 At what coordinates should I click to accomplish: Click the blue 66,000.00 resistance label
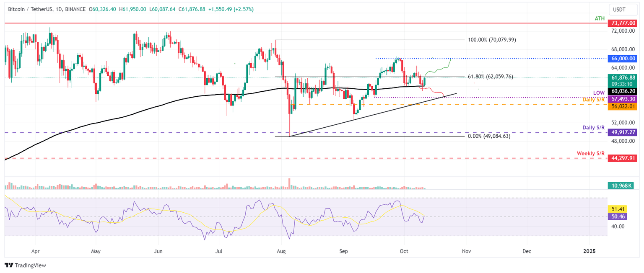pyautogui.click(x=622, y=59)
